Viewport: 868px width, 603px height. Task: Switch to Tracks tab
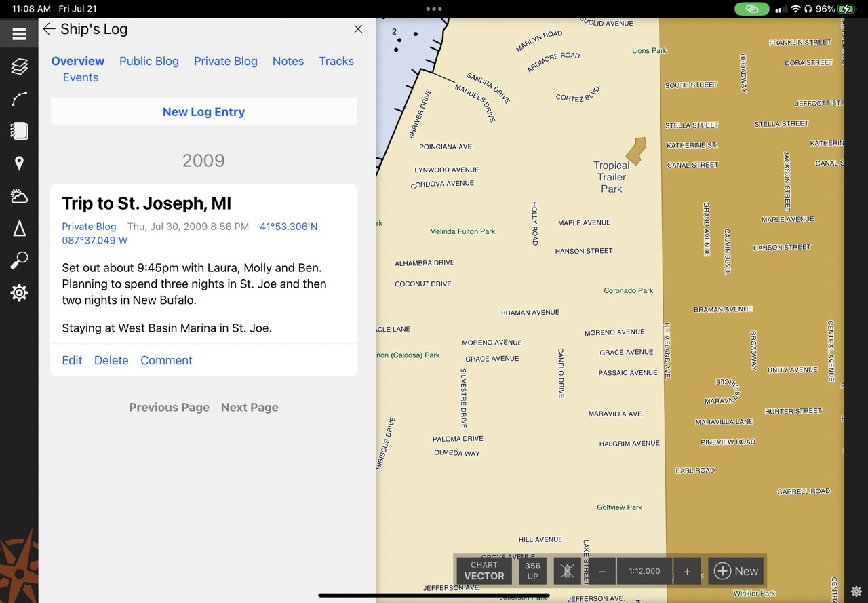point(336,61)
